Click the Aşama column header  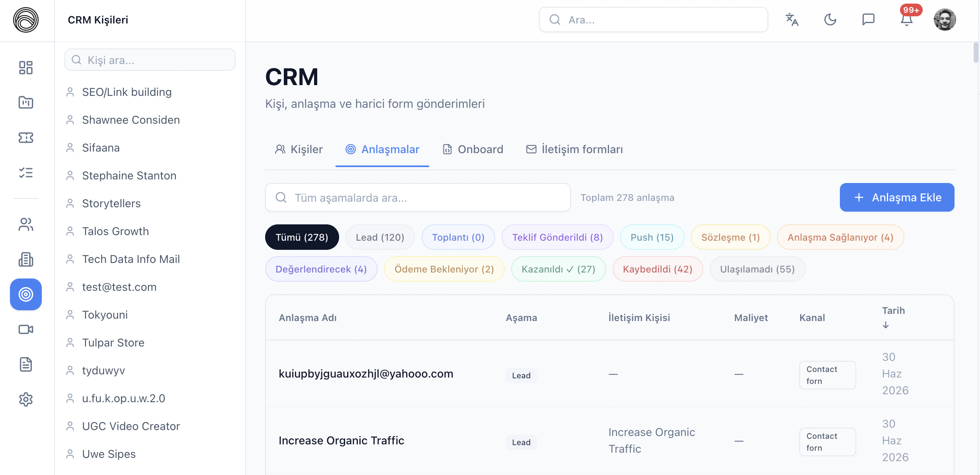[521, 318]
